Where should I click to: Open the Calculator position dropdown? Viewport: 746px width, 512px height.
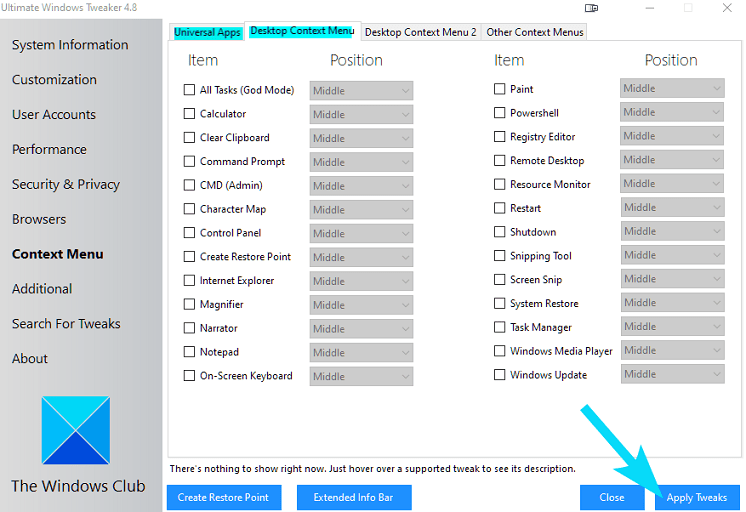click(361, 114)
